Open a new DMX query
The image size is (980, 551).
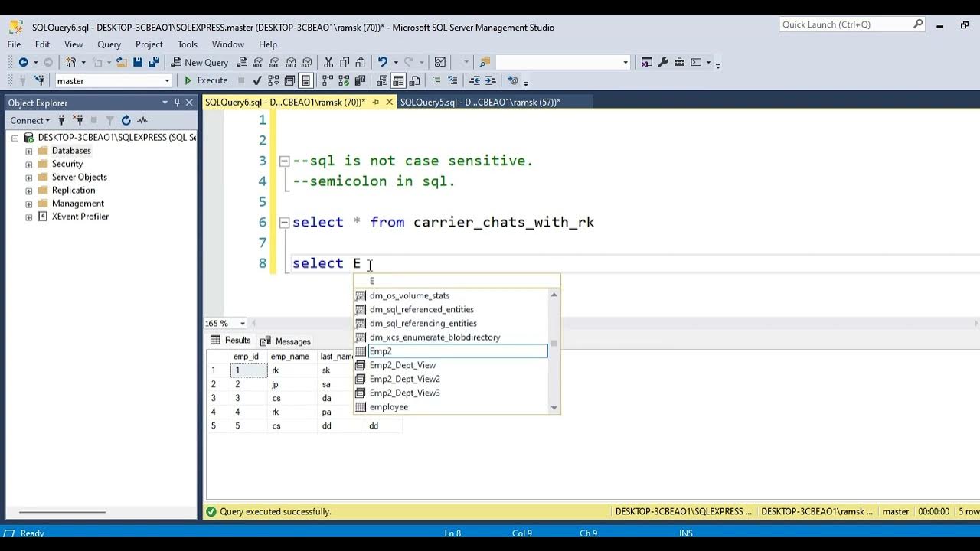(x=274, y=62)
